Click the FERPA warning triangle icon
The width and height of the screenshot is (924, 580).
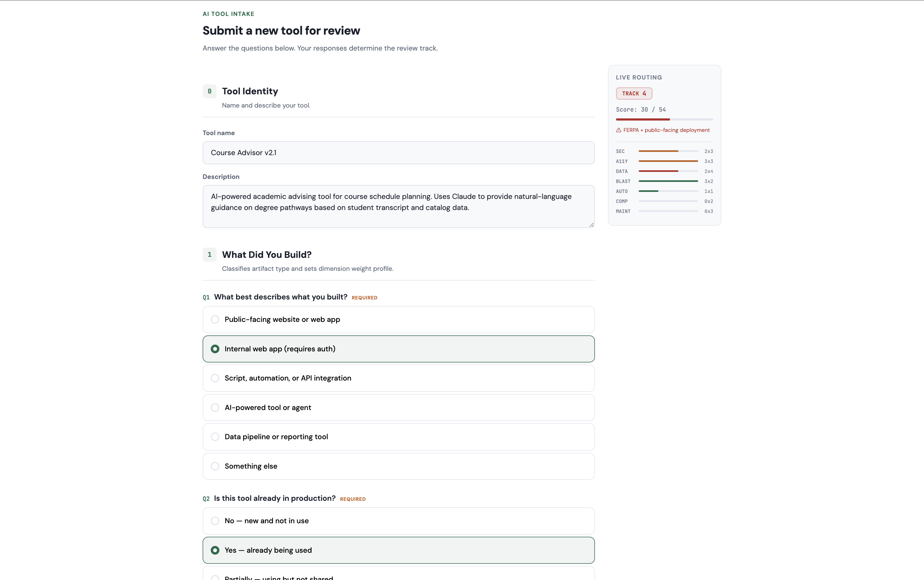(x=618, y=130)
